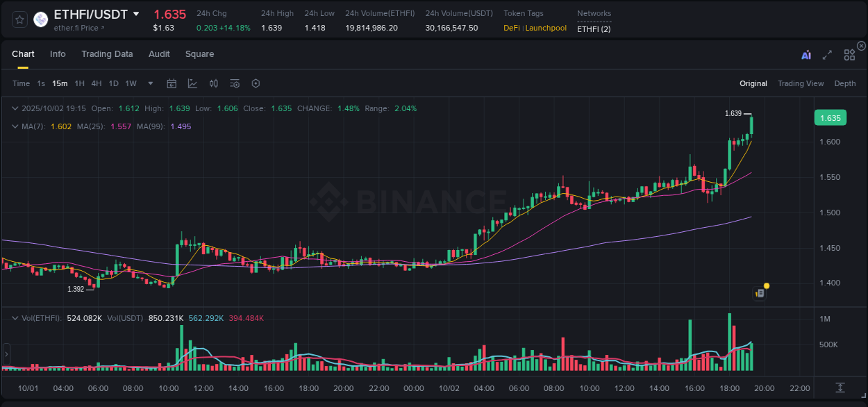This screenshot has height=407, width=868.
Task: Open the ETHFI/USDT pair selector dropdown
Action: click(x=136, y=14)
